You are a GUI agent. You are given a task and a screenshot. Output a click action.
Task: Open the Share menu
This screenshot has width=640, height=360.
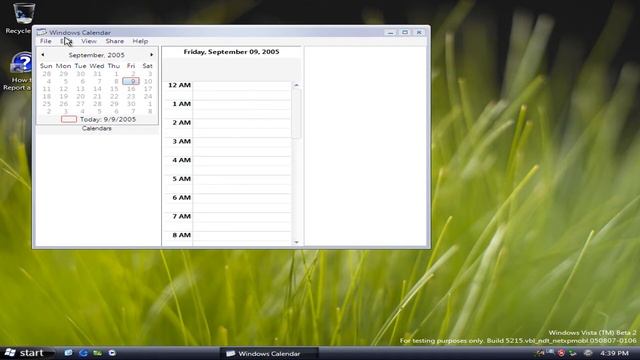115,41
